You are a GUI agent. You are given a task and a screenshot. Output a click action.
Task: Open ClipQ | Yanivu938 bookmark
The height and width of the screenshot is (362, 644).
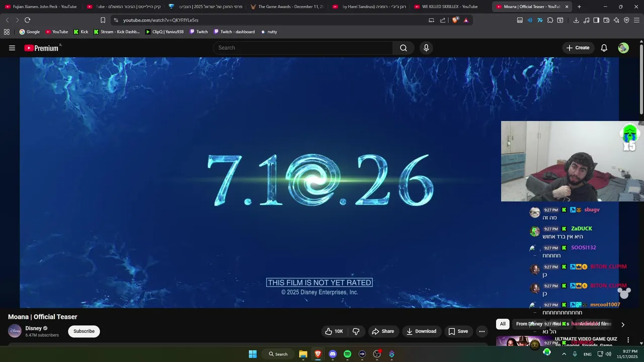(x=165, y=32)
